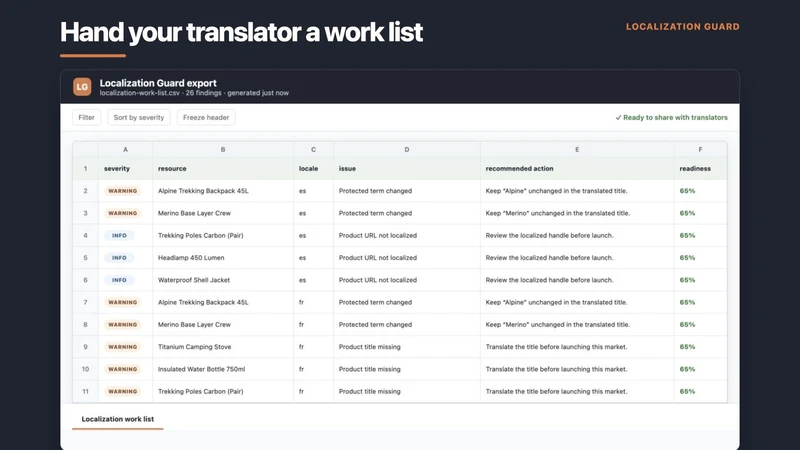This screenshot has width=800, height=450.
Task: Select column B header
Action: pos(223,149)
